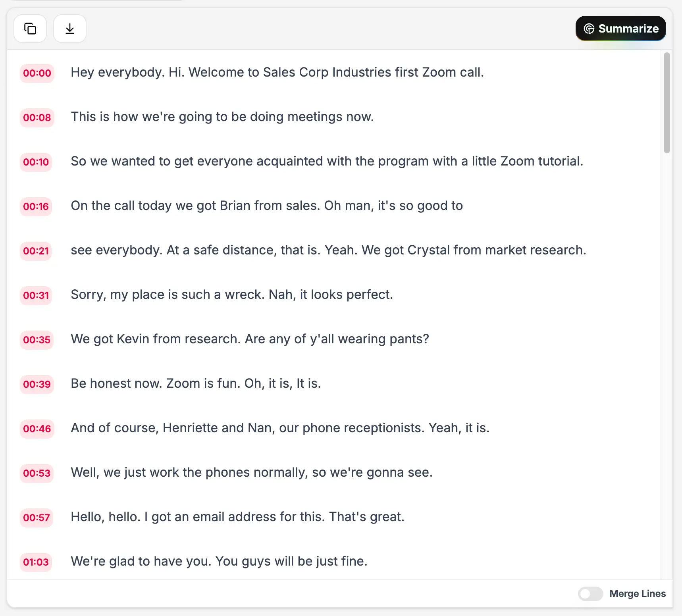Select the 00:46 timestamp badge
Viewport: 682px width, 616px height.
(x=37, y=429)
